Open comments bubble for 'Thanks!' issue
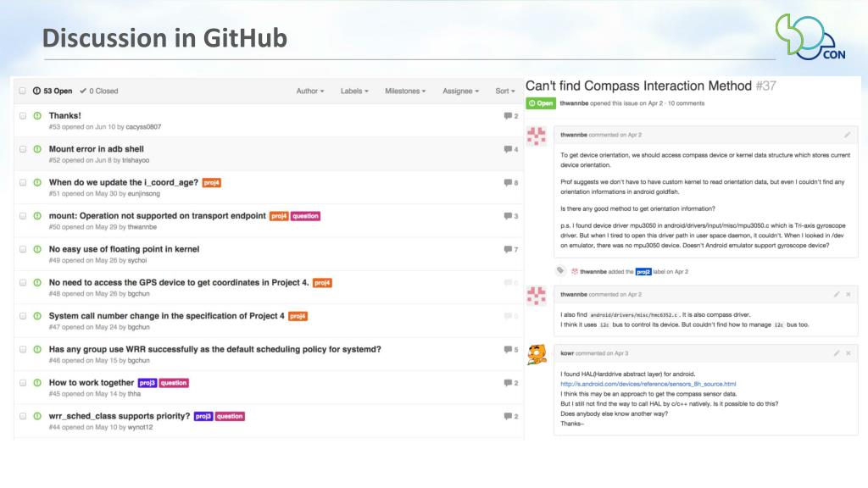Screen dimensions: 868x488 click(511, 116)
